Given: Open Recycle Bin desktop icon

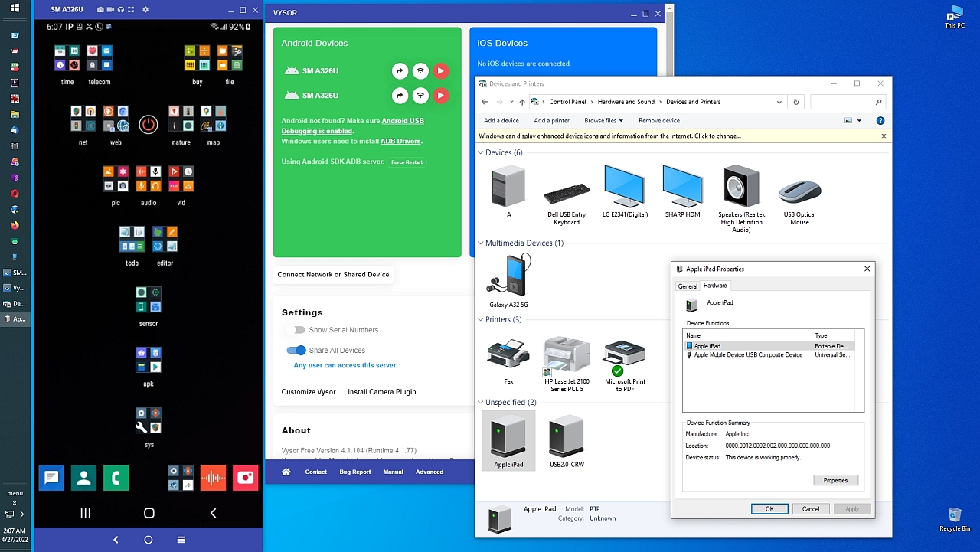Looking at the screenshot, I should pos(955,519).
